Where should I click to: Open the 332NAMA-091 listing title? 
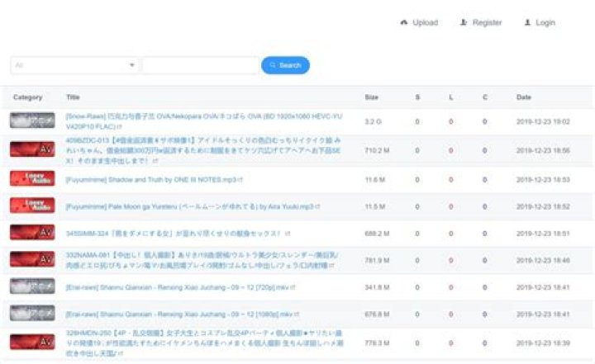pos(202,260)
